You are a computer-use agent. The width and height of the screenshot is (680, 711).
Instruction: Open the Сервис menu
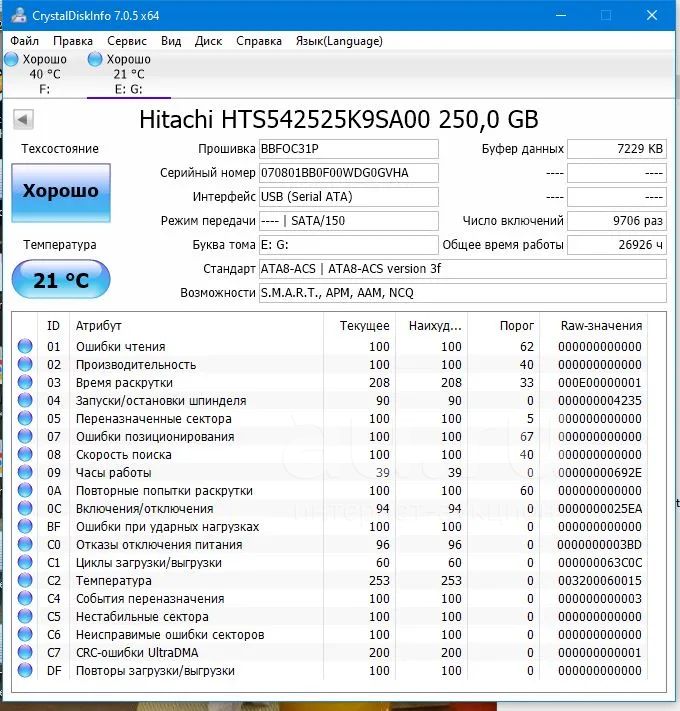(126, 41)
